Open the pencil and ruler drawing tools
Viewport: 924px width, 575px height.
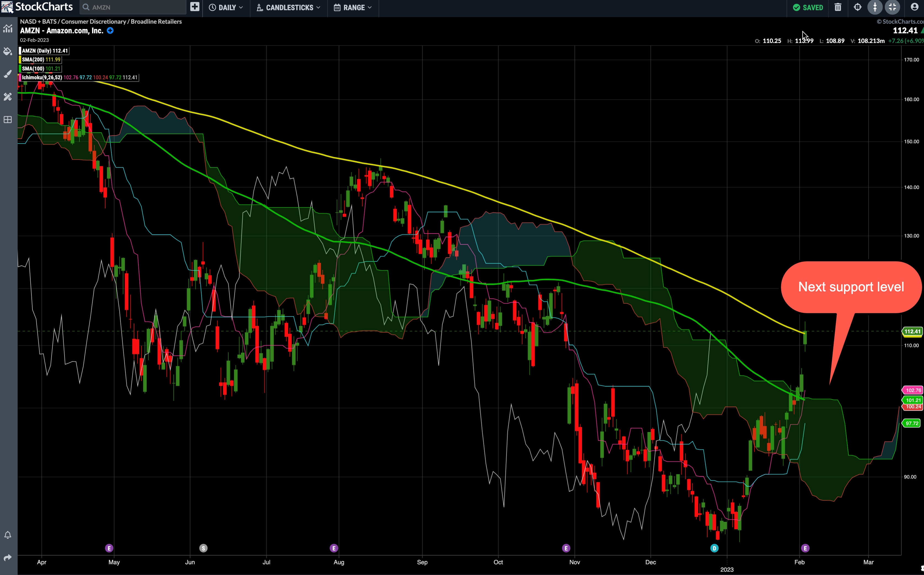[x=8, y=97]
